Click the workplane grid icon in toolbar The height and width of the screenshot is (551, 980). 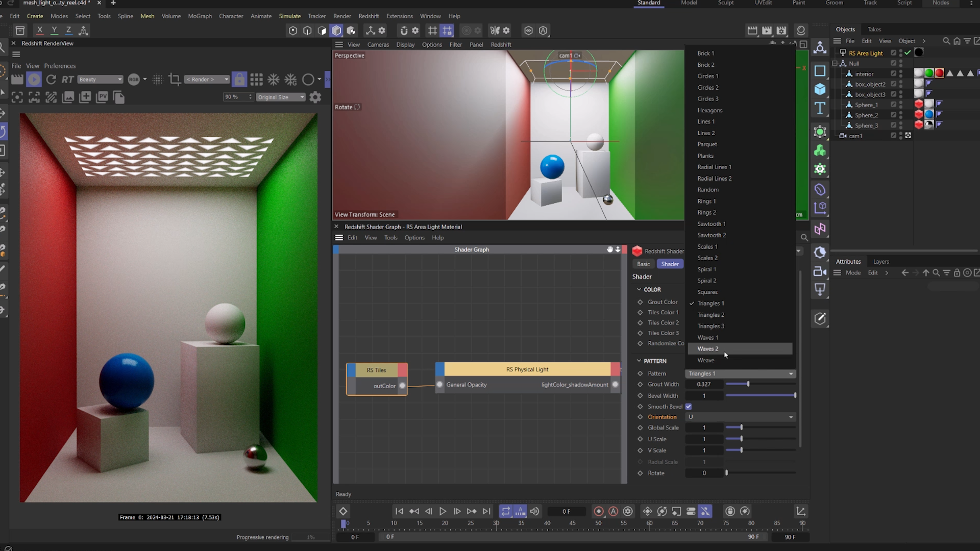point(432,31)
